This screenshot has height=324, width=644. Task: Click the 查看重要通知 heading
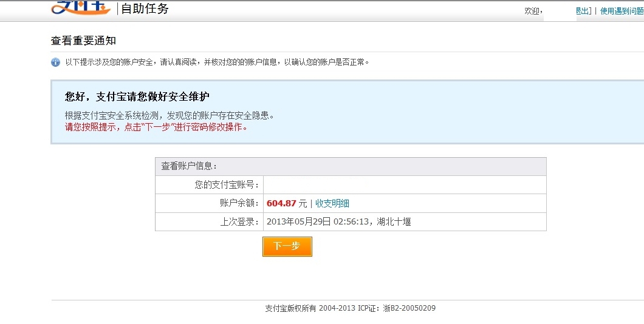(83, 41)
